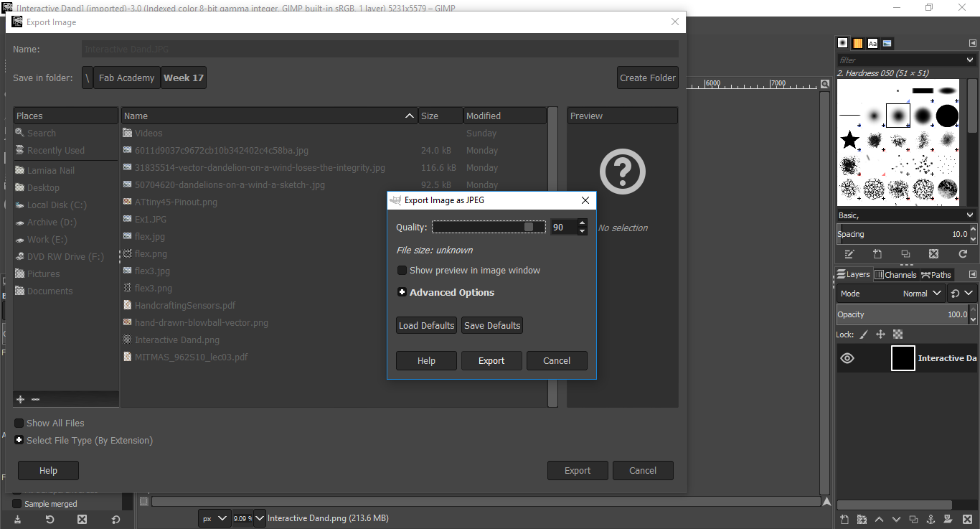Select the Interactive Dand layer thumbnail
The width and height of the screenshot is (980, 529).
(x=903, y=358)
